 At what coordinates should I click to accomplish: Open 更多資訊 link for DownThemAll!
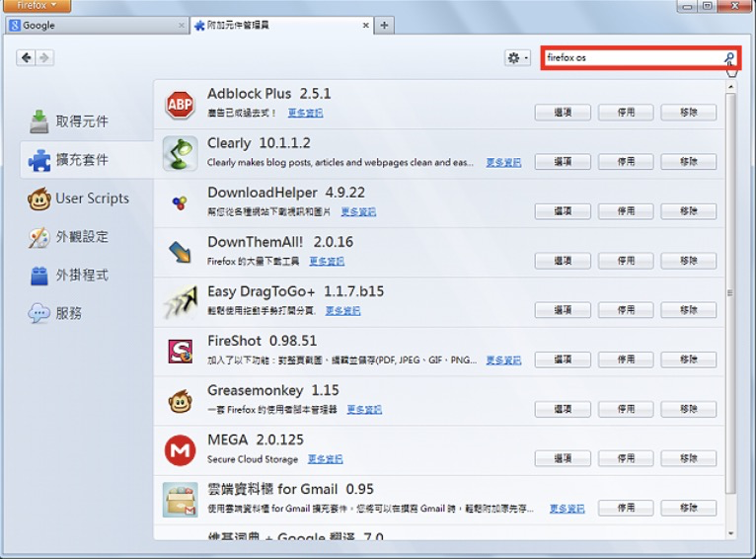click(x=327, y=262)
